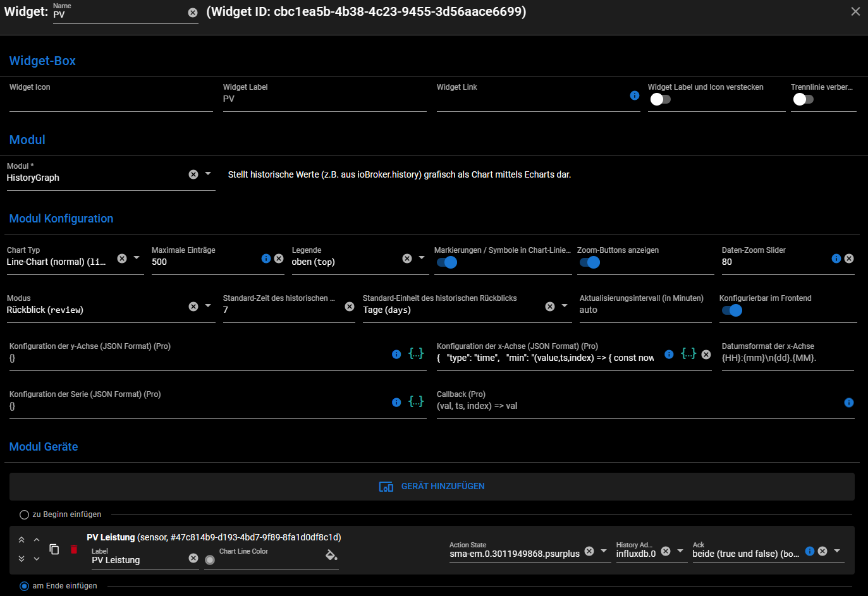Expand the Chart Typ dropdown
The image size is (868, 596).
click(x=137, y=258)
